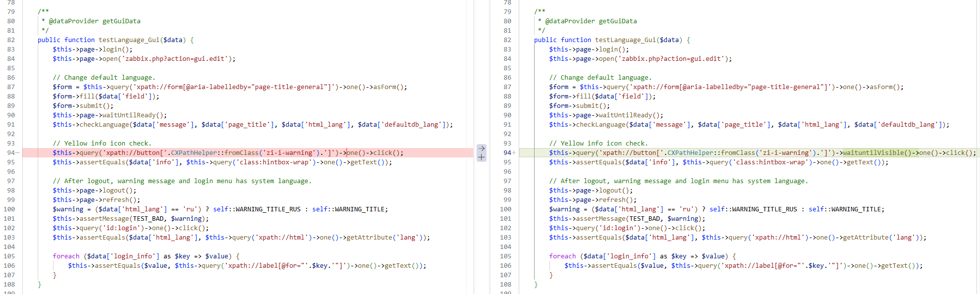The height and width of the screenshot is (294, 980).
Task: Click line number 108 in the modified pane
Action: [505, 285]
